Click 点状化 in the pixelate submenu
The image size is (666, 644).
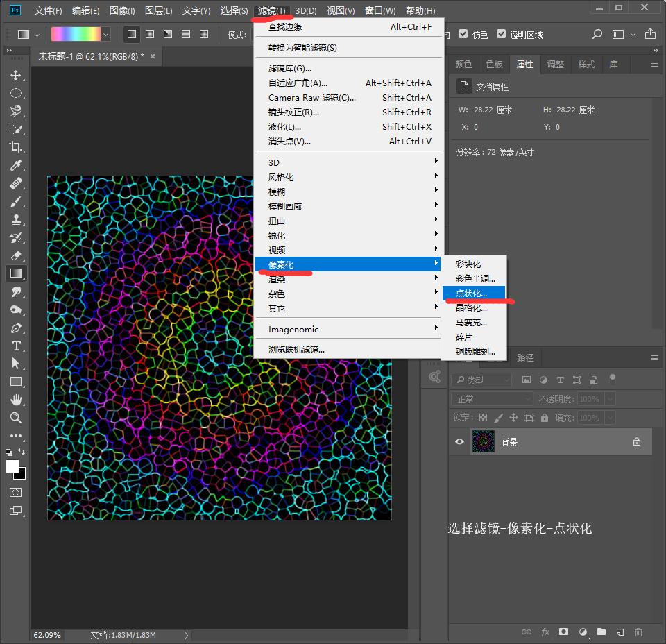pos(472,294)
